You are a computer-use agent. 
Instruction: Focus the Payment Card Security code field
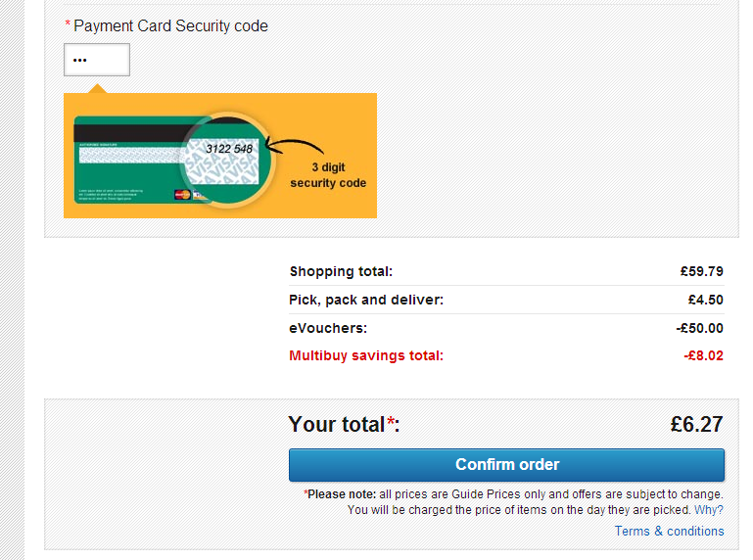(x=97, y=60)
